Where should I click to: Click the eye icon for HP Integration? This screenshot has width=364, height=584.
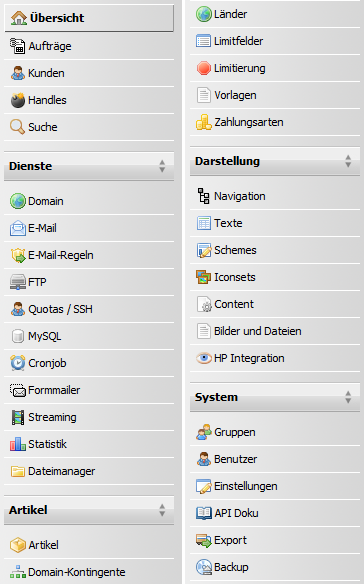(204, 358)
